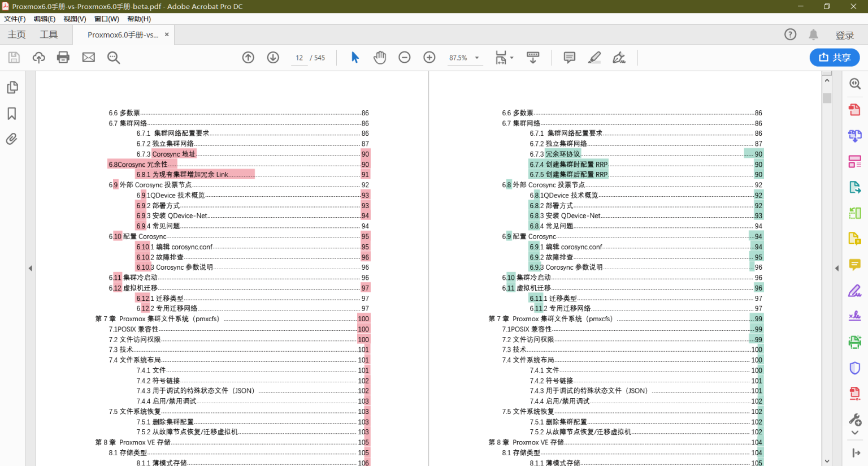This screenshot has width=868, height=466.
Task: Open the page thumbnails panel
Action: click(12, 87)
